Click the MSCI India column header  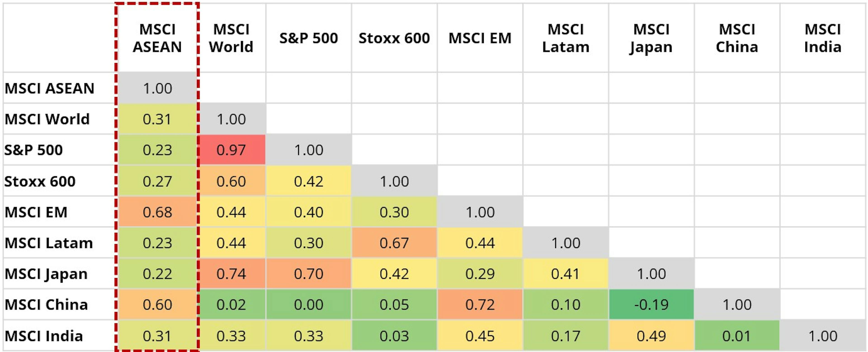823,38
